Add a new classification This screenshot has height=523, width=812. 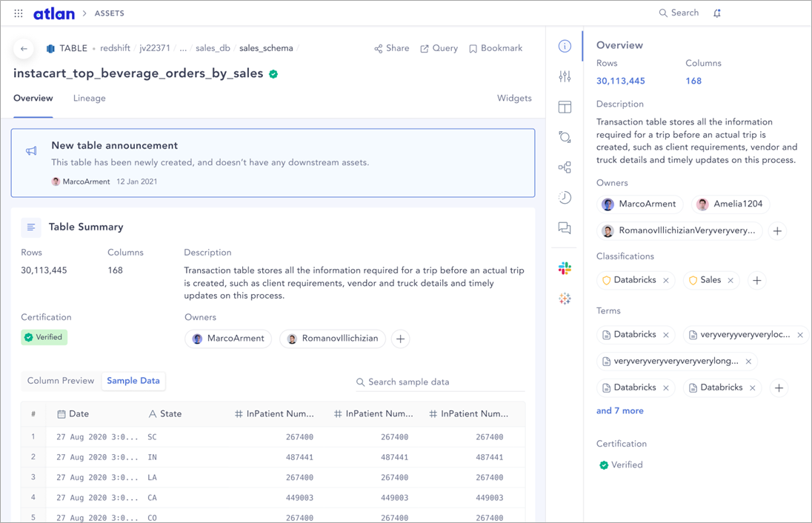click(756, 281)
